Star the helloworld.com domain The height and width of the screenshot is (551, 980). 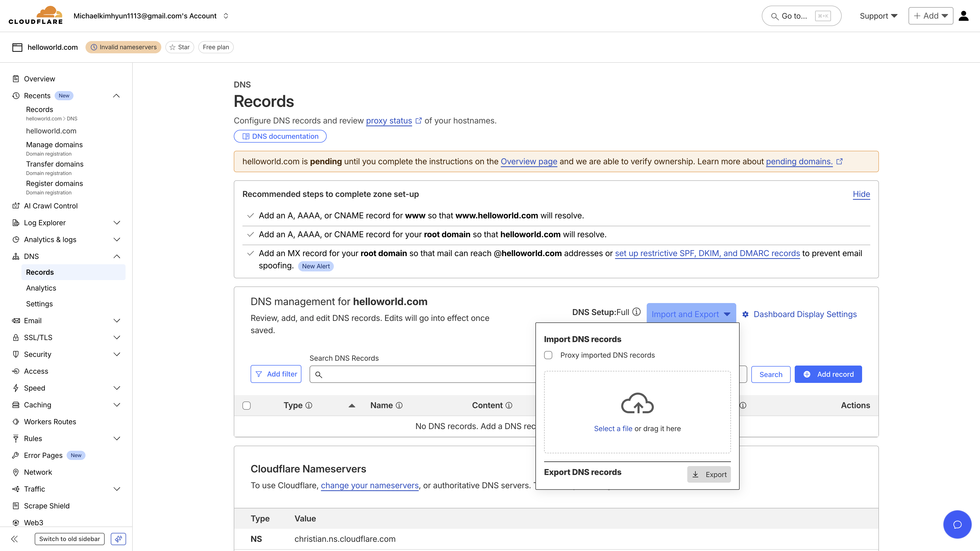(x=180, y=47)
